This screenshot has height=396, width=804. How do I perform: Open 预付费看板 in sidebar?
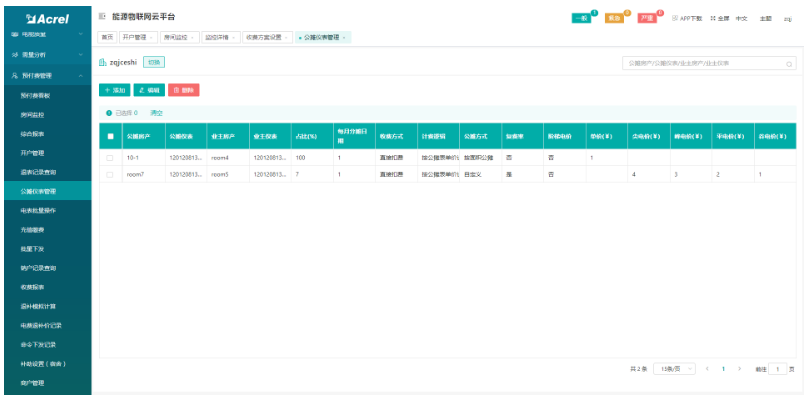coord(48,95)
